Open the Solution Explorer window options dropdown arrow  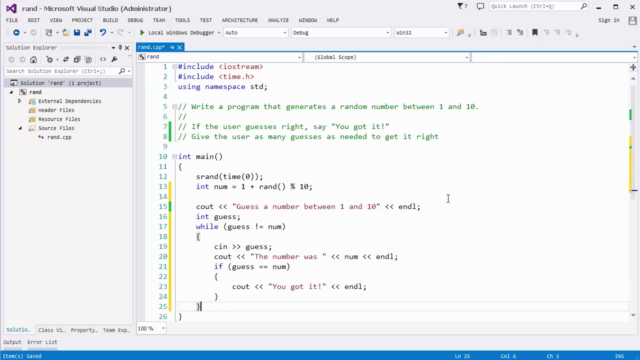click(113, 48)
